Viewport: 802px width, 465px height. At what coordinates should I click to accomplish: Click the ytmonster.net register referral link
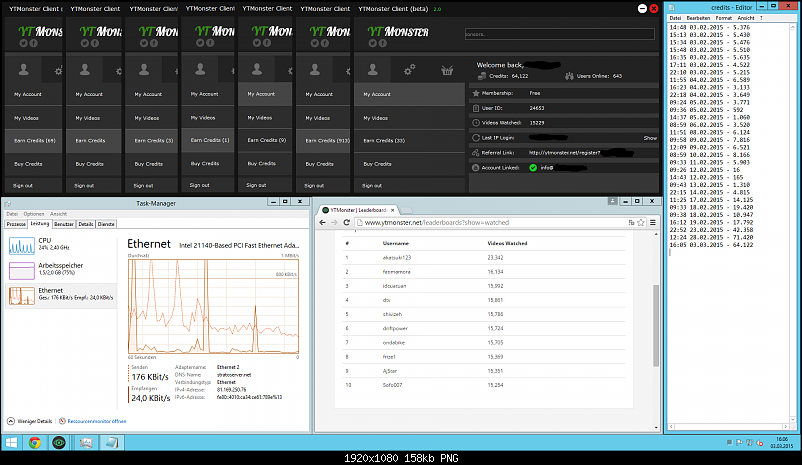pyautogui.click(x=565, y=152)
